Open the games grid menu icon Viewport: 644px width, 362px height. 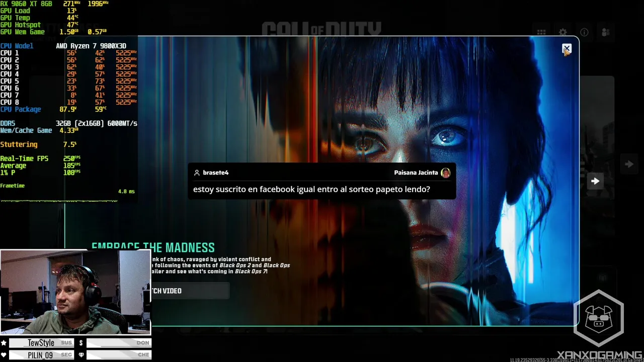[541, 33]
